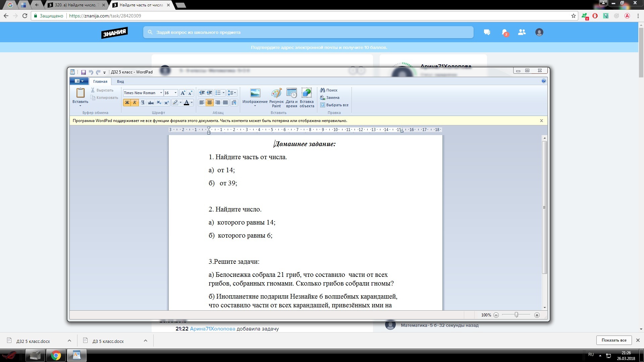Increase indent of the paragraph
644x362 pixels.
point(210,93)
